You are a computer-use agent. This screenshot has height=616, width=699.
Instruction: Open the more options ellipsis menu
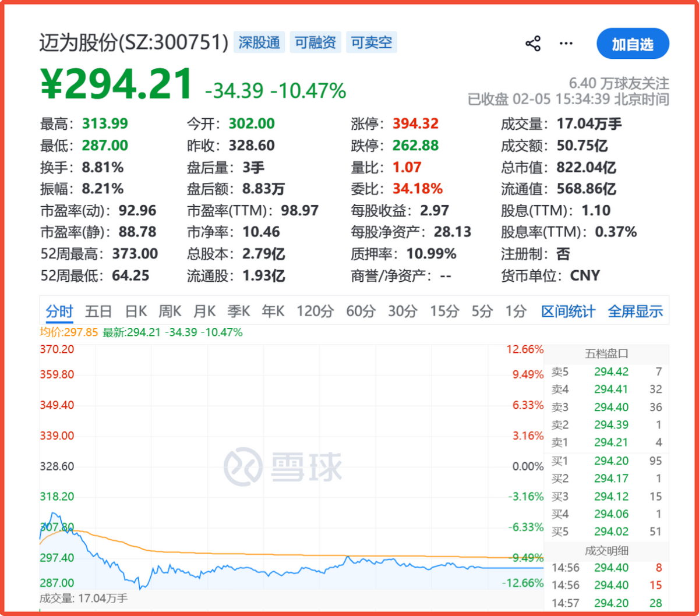coord(566,43)
